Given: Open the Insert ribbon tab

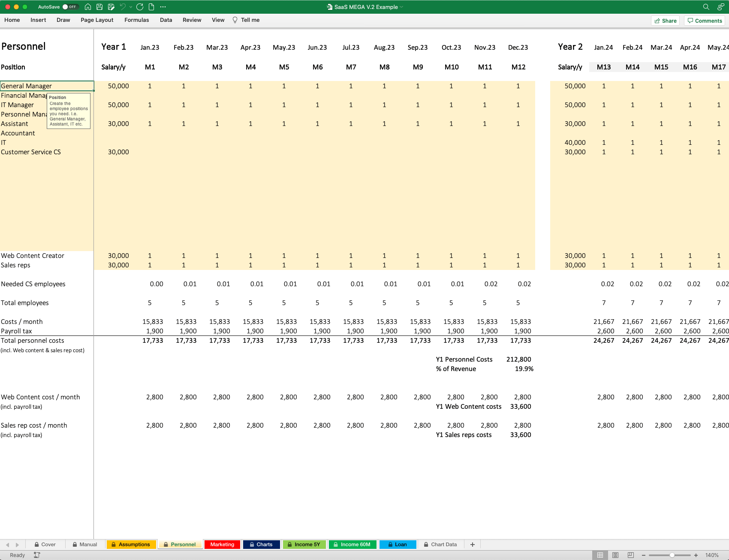Looking at the screenshot, I should coord(38,20).
